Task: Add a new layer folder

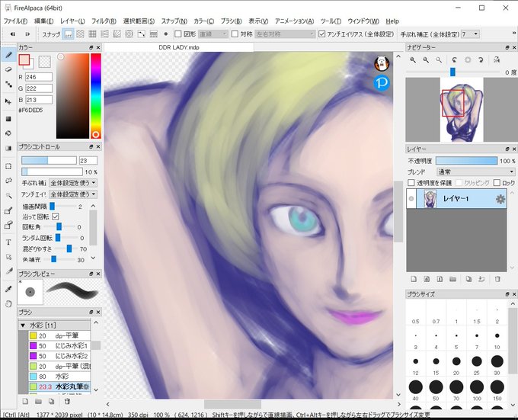Action: (x=452, y=279)
